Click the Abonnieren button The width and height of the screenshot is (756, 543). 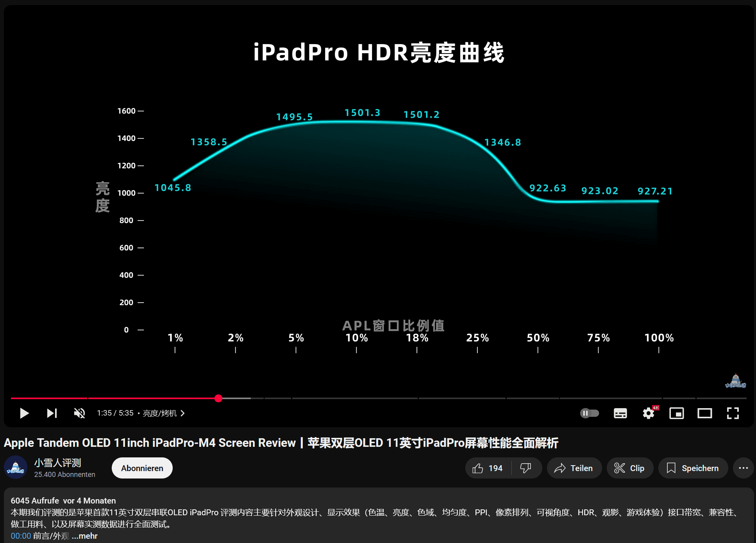(x=142, y=468)
